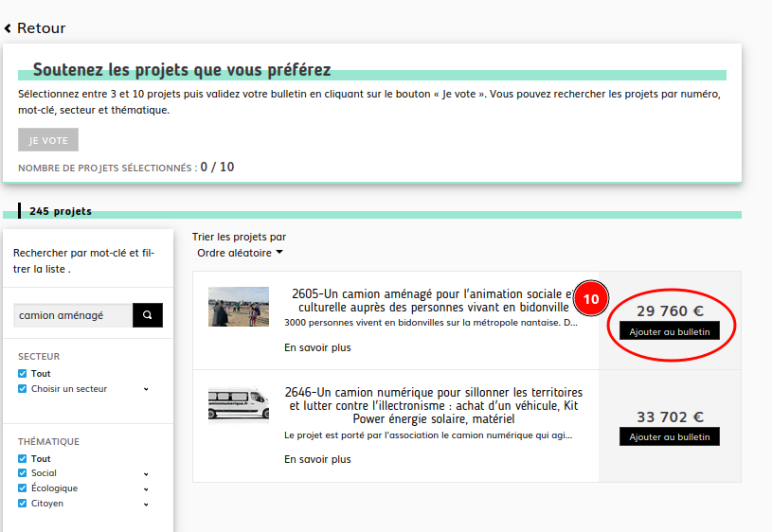Click the Retour back arrow icon

[x=8, y=28]
